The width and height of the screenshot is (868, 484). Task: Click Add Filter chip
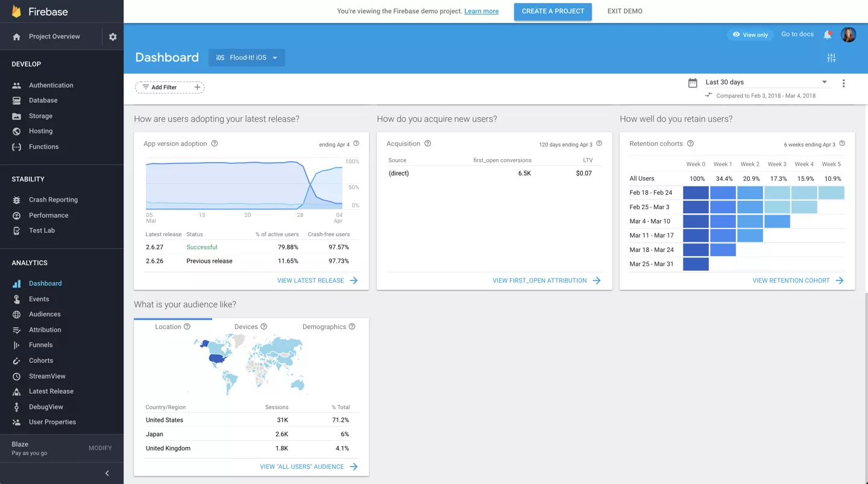click(x=169, y=87)
